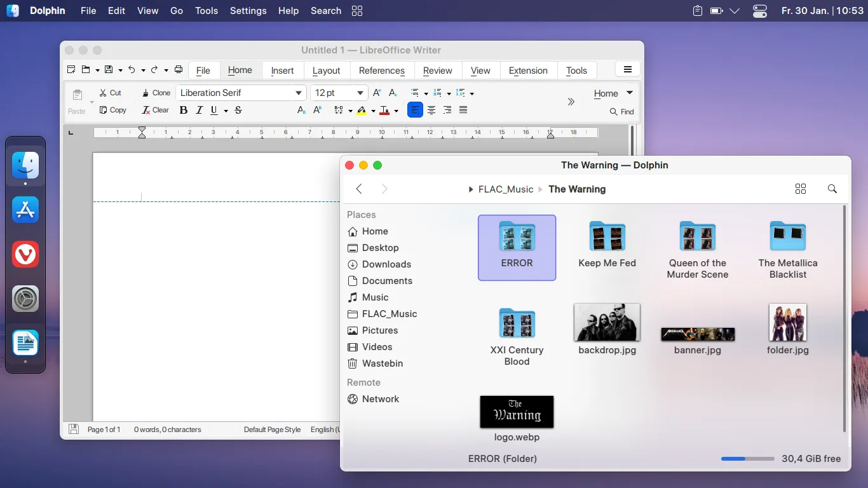868x488 pixels.
Task: Open the backdrop.jpg thumbnail
Action: click(607, 322)
